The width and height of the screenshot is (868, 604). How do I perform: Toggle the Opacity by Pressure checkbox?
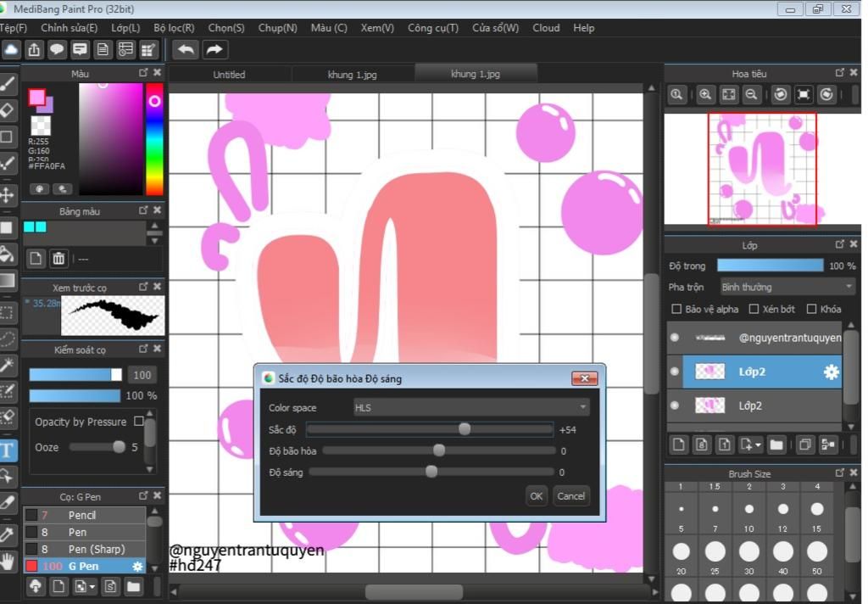pos(139,421)
